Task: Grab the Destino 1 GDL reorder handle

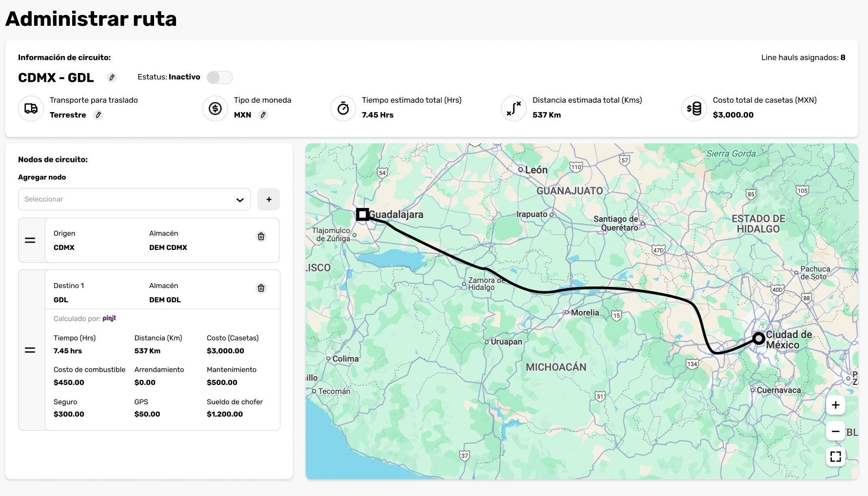Action: (x=30, y=350)
